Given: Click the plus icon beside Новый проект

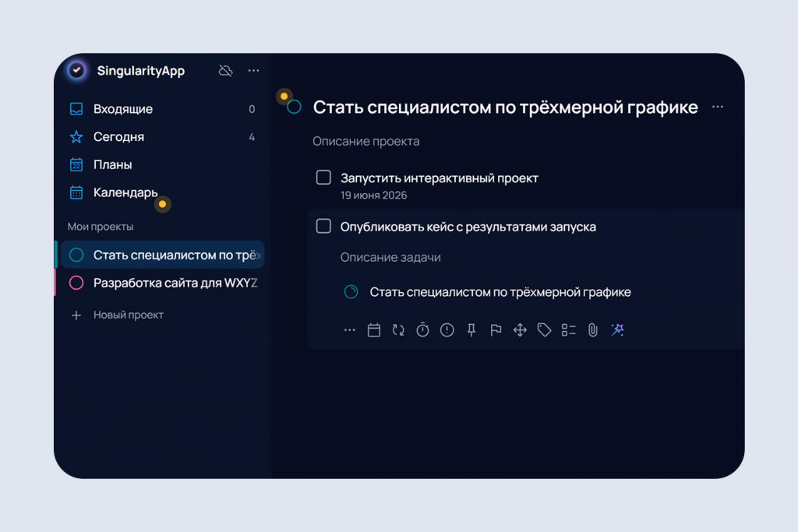Looking at the screenshot, I should tap(76, 315).
